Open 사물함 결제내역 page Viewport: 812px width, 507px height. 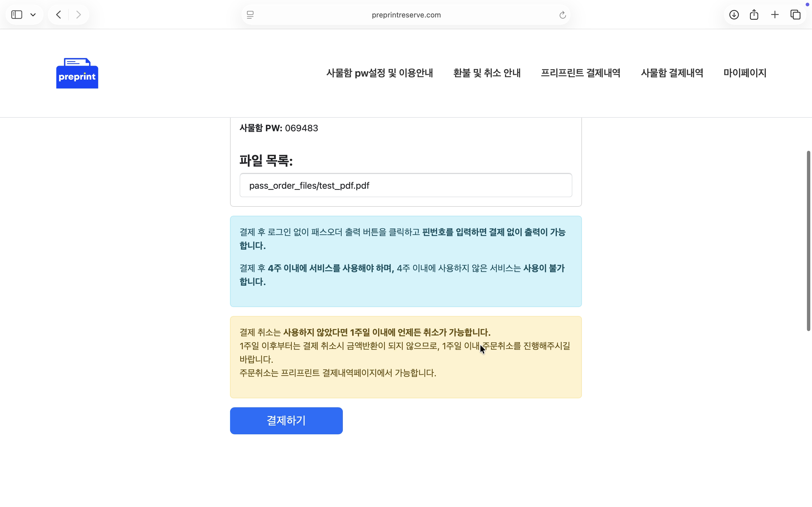pos(672,73)
